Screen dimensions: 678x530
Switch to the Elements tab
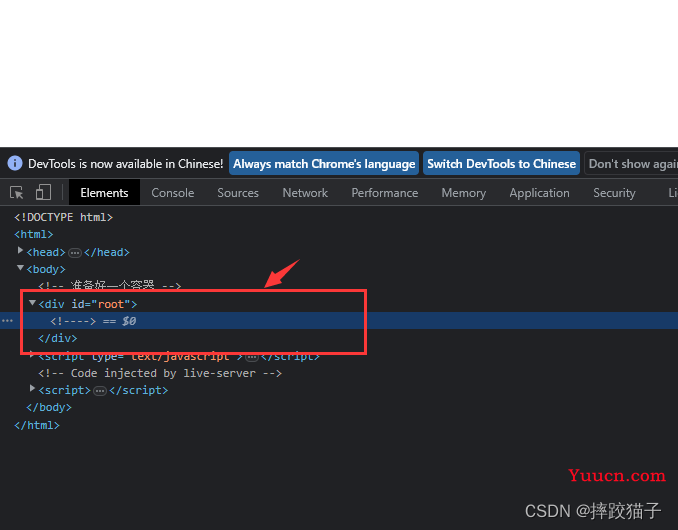tap(104, 193)
